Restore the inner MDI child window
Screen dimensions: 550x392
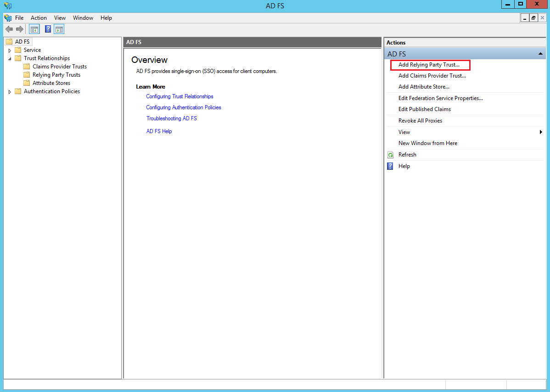(533, 18)
